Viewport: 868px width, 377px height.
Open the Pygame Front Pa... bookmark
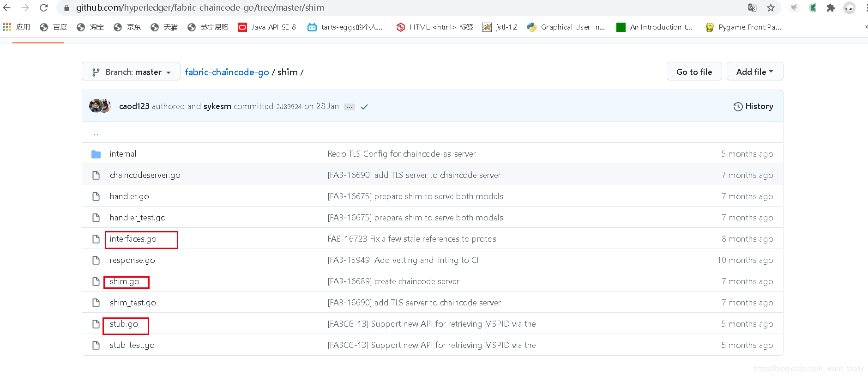(743, 27)
